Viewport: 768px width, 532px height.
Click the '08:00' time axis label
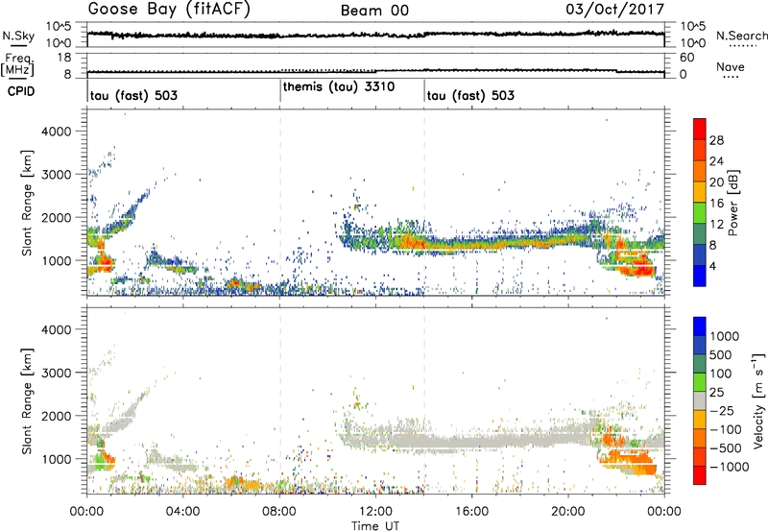click(x=279, y=512)
